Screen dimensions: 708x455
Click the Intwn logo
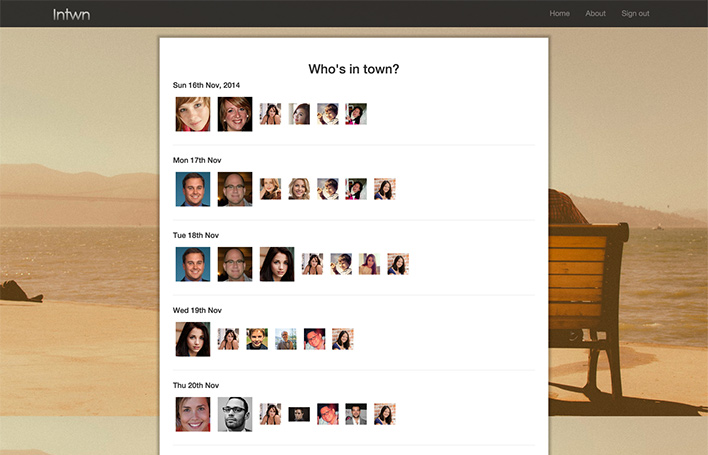pos(71,14)
